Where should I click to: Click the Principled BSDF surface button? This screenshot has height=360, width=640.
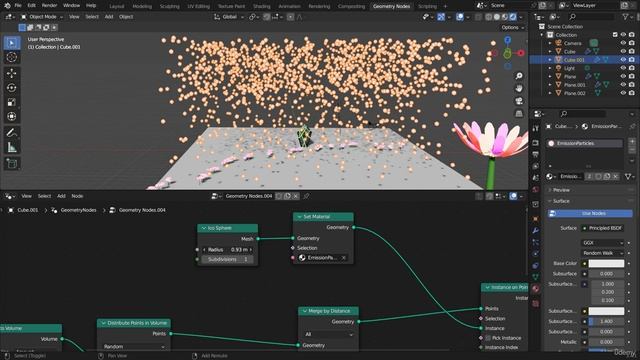602,228
